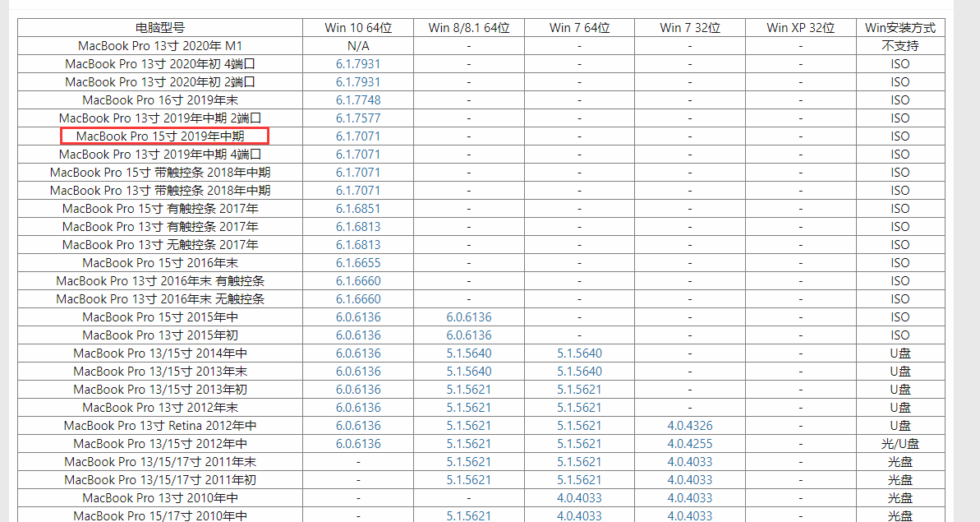Click the Win安装方式 column header

pyautogui.click(x=900, y=28)
